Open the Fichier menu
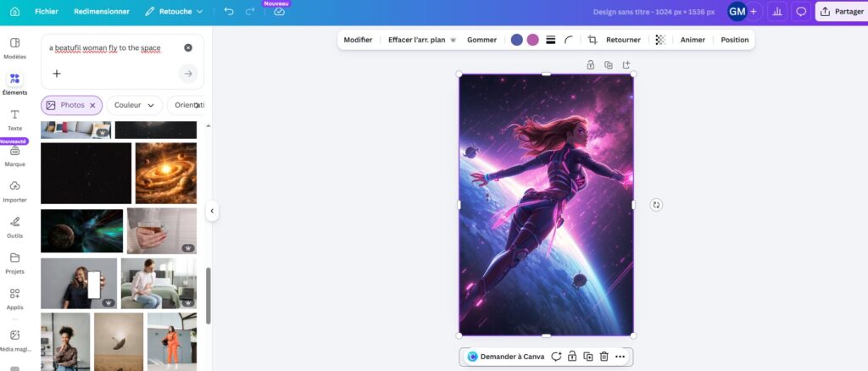This screenshot has height=371, width=868. coord(47,12)
